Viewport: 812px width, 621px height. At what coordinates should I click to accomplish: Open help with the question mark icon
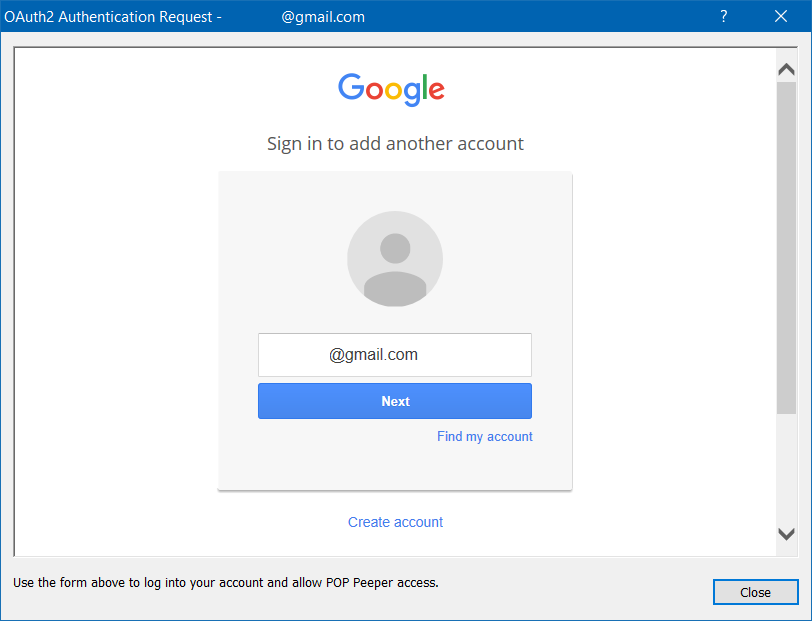pyautogui.click(x=723, y=17)
